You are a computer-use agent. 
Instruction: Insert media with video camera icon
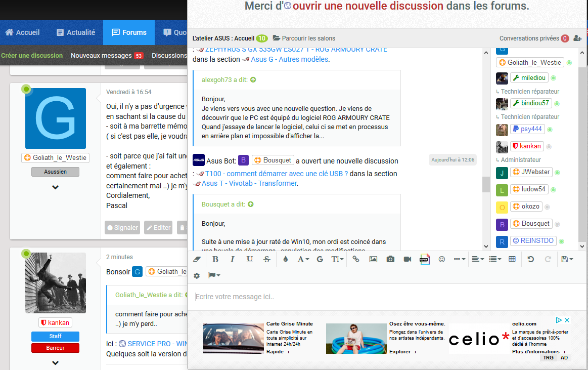407,259
